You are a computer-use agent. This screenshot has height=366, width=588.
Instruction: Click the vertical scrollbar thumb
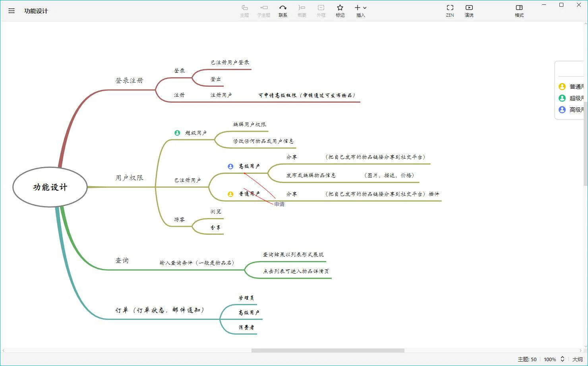point(585,143)
